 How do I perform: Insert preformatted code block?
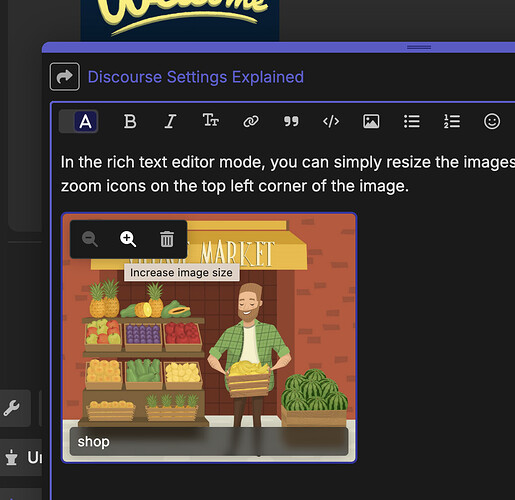331,121
